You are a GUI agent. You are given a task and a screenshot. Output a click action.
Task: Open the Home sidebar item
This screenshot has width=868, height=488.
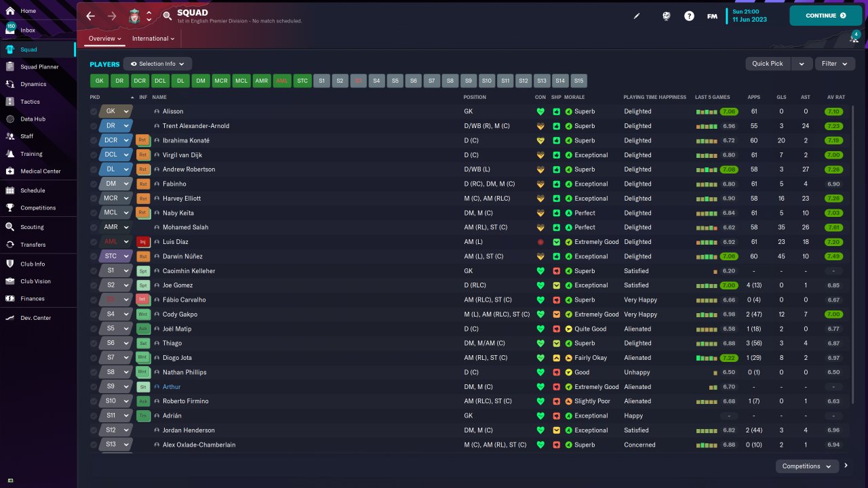click(38, 12)
